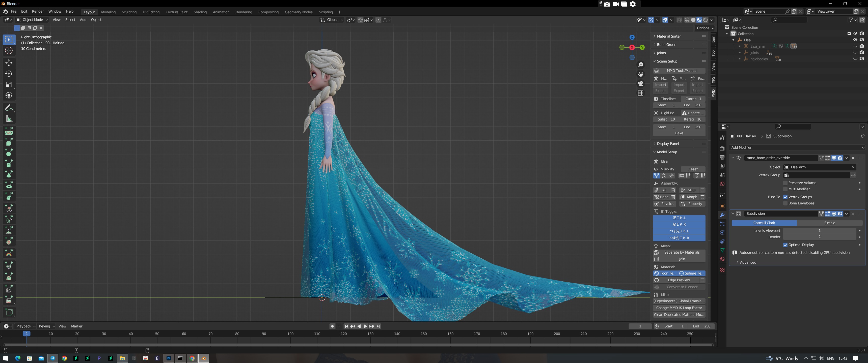
Task: Switch to the Shading workspace tab
Action: point(200,12)
